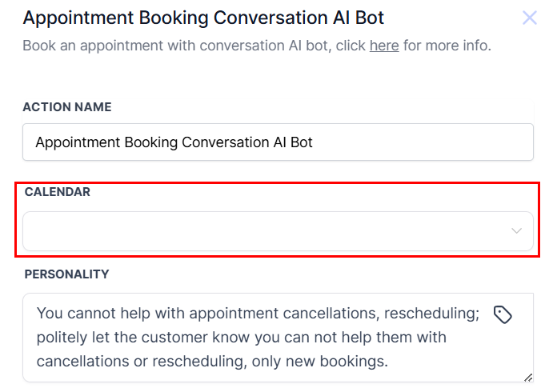Close the Appointment Booking dialog
The width and height of the screenshot is (557, 392).
530,18
